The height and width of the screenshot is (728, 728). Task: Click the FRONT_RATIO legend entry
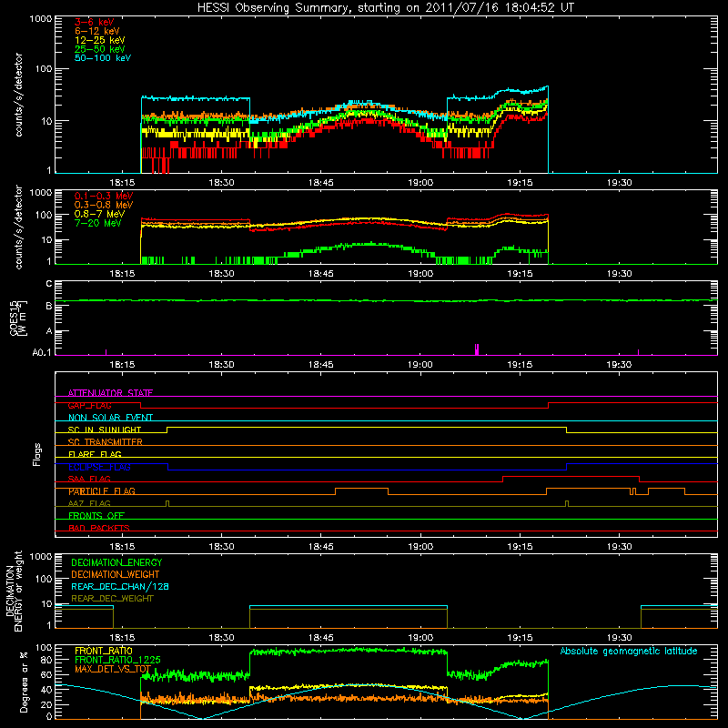104,651
